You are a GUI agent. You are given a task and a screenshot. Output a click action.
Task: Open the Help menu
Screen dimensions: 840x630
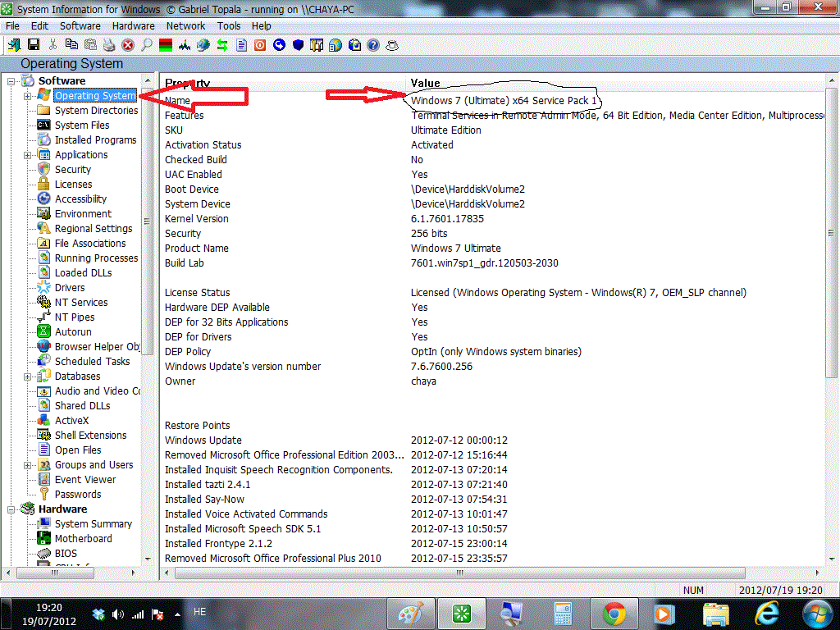click(x=262, y=25)
